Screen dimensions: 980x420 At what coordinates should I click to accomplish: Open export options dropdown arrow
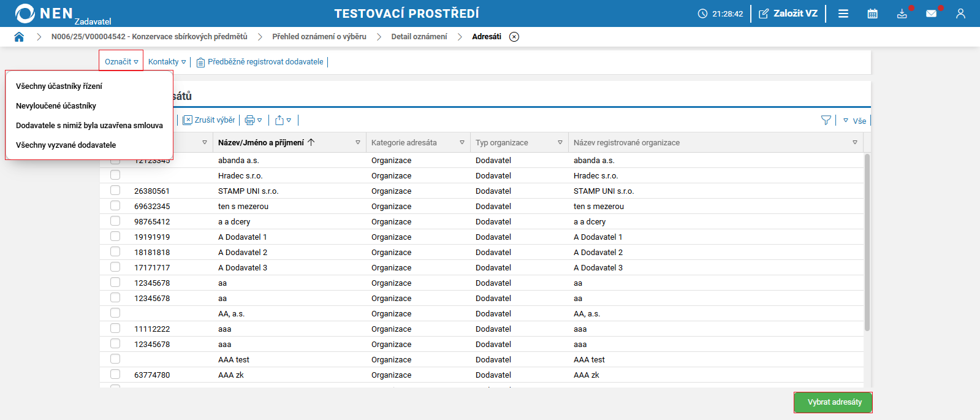(289, 120)
